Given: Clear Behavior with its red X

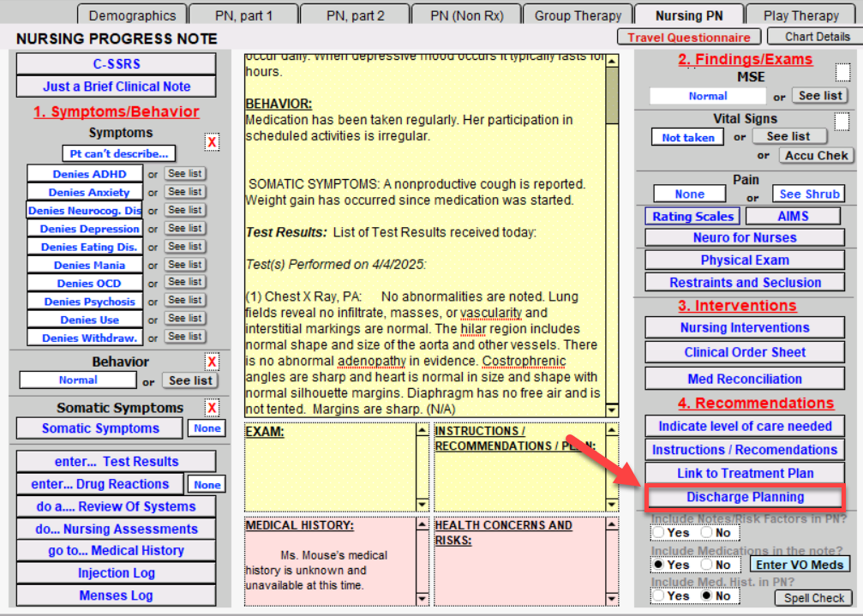Looking at the screenshot, I should pos(212,362).
